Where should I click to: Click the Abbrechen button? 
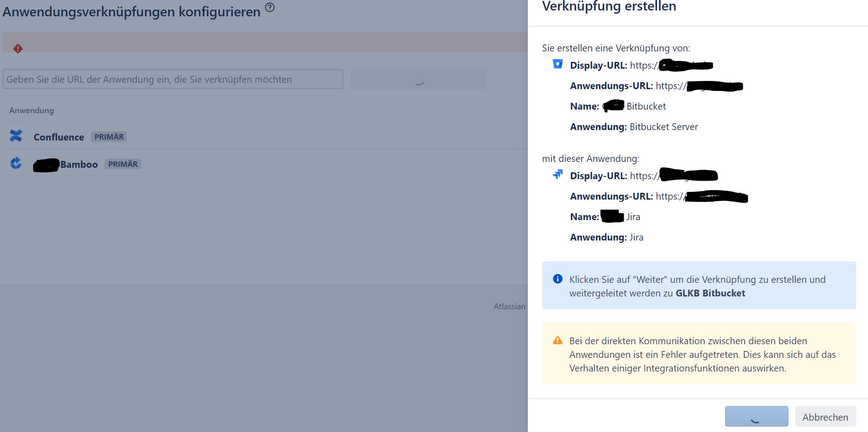(825, 417)
